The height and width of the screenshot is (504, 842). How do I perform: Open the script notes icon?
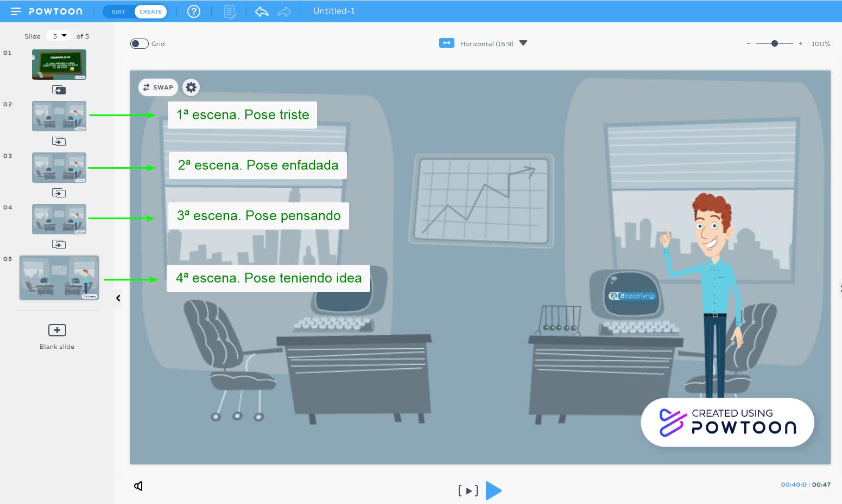(x=230, y=12)
